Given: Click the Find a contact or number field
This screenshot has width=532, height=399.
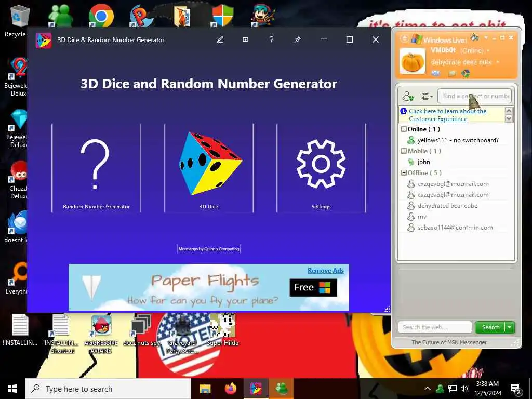Looking at the screenshot, I should pos(474,96).
